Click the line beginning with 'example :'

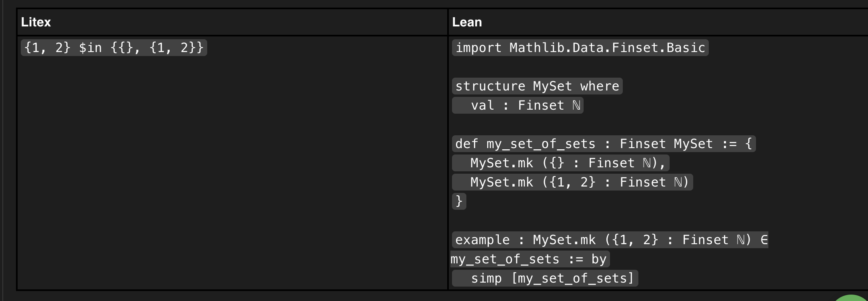click(x=610, y=240)
